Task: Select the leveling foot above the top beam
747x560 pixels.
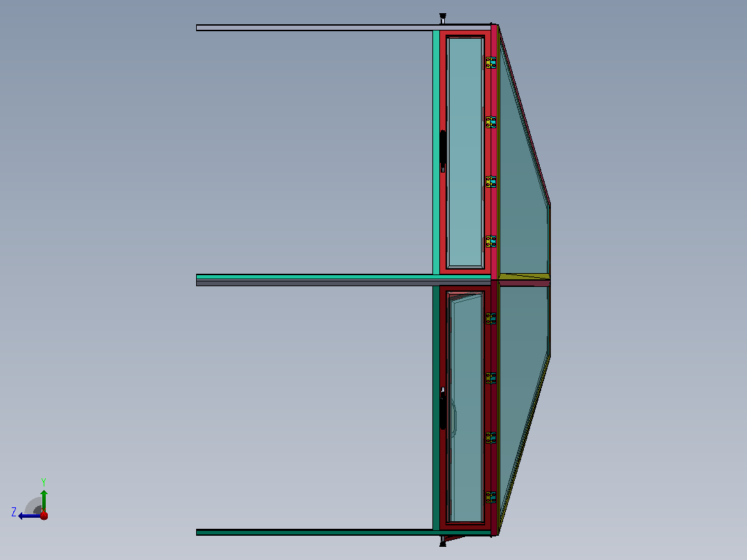Action: (443, 19)
